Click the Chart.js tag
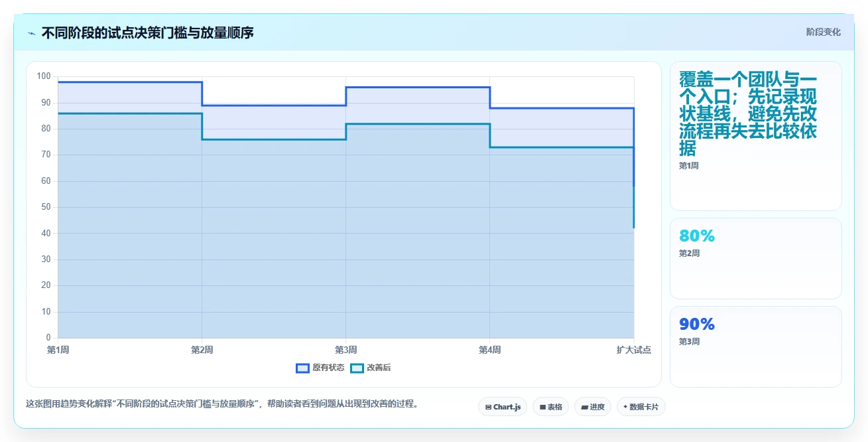 [503, 407]
